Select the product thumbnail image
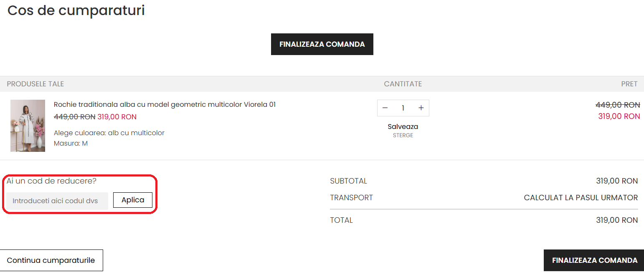Image resolution: width=644 pixels, height=272 pixels. click(x=28, y=126)
